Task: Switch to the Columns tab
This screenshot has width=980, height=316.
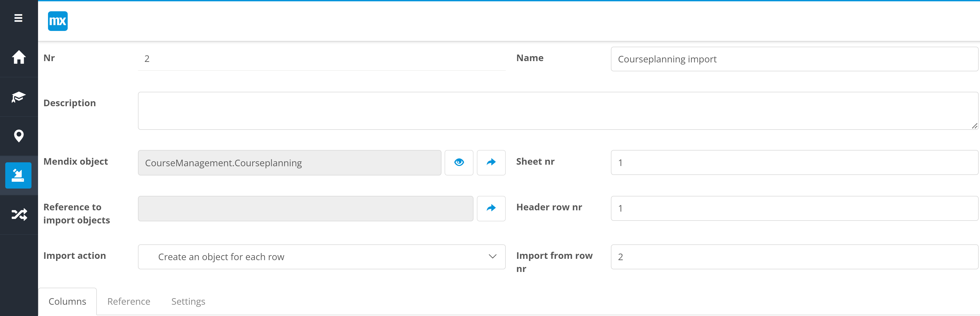Action: (67, 301)
